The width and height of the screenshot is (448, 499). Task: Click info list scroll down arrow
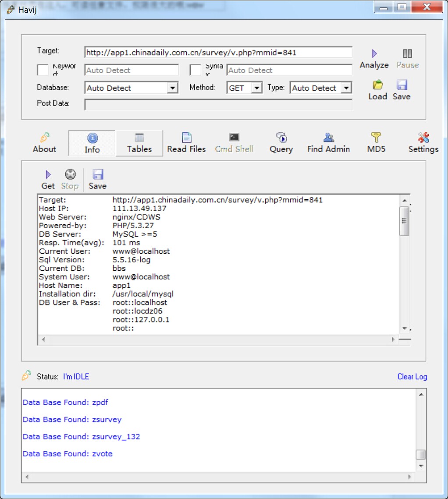(404, 329)
